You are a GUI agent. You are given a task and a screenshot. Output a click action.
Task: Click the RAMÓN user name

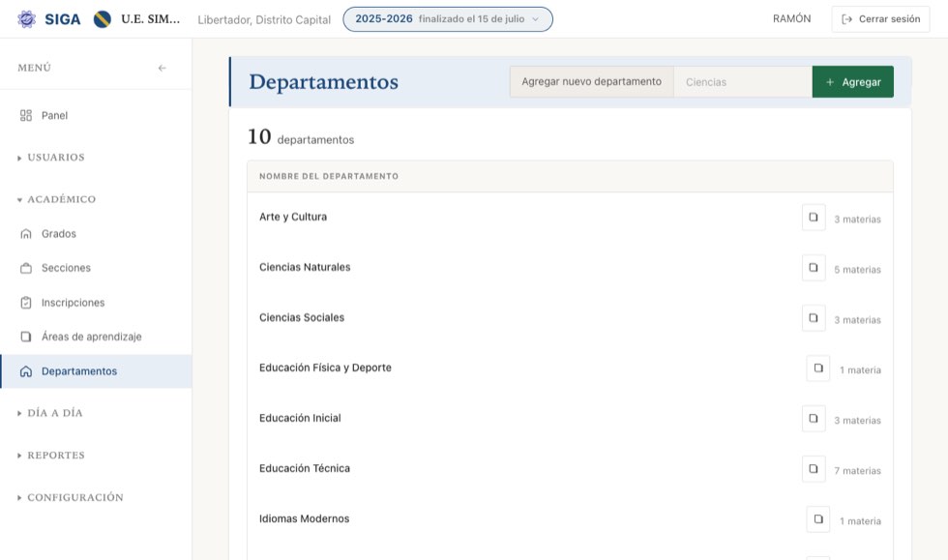(791, 18)
